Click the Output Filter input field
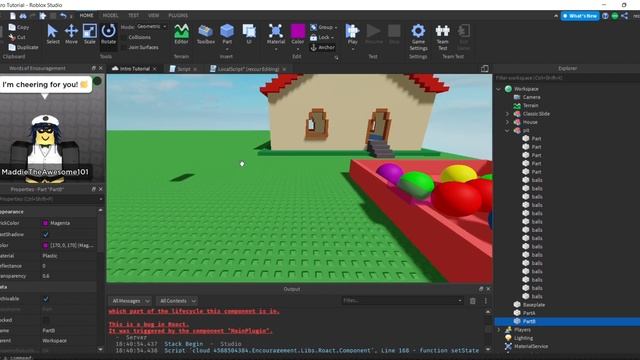Viewport: 640px width, 360px height. 402,301
